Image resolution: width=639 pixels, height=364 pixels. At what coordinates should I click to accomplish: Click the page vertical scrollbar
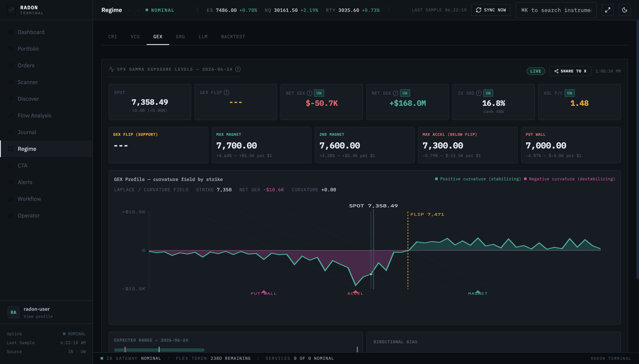[x=638, y=149]
